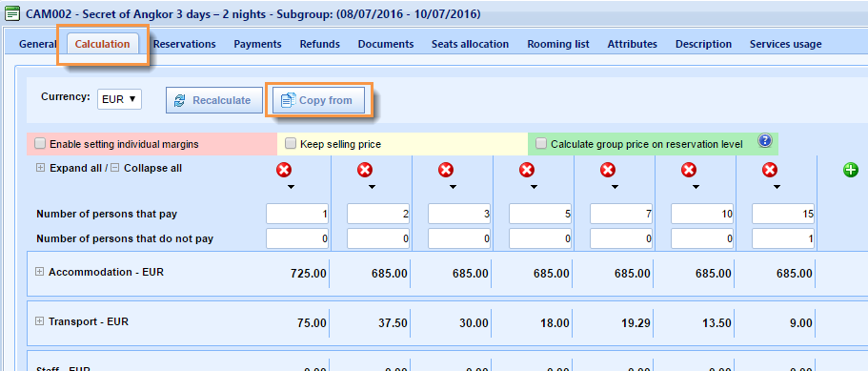This screenshot has width=868, height=371.
Task: Switch to the General tab
Action: [x=38, y=44]
